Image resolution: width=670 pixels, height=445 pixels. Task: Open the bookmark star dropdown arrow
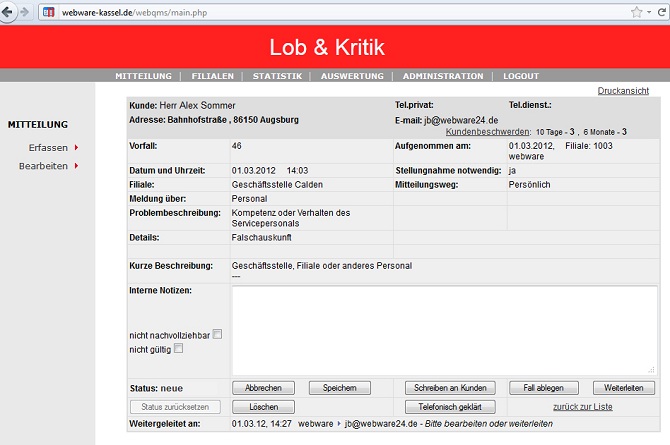(649, 12)
